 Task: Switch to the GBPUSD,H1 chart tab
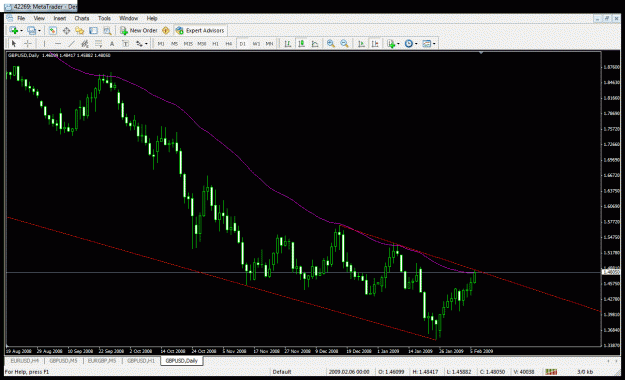(x=141, y=361)
